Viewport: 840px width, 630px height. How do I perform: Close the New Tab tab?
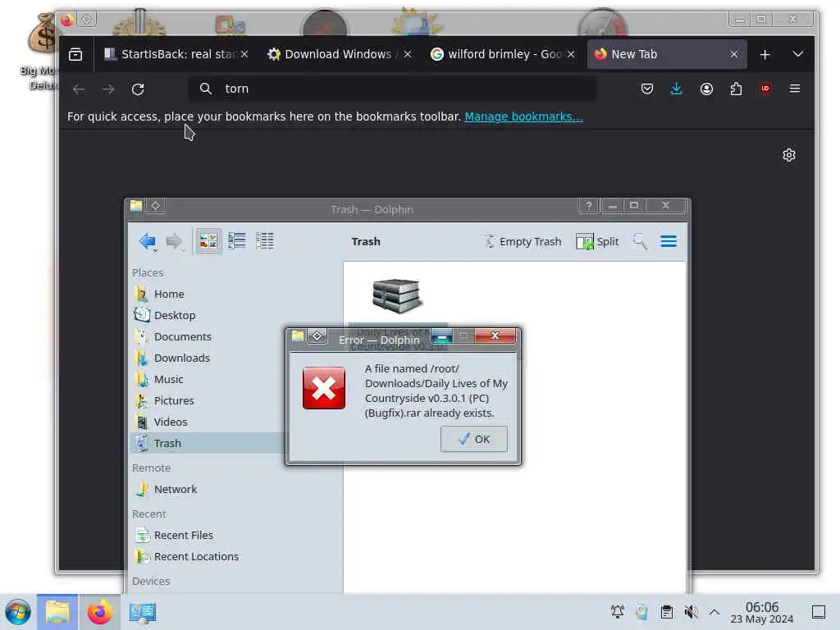coord(734,54)
